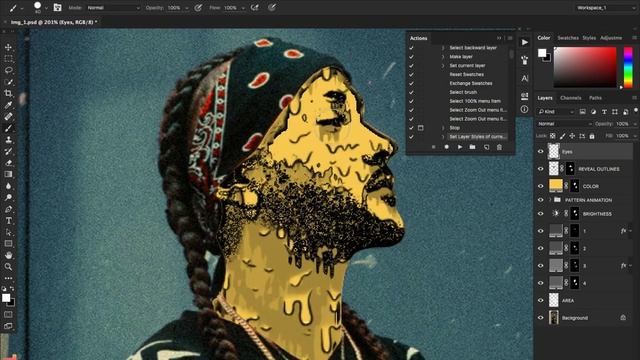Lock layer position icon

pyautogui.click(x=572, y=136)
